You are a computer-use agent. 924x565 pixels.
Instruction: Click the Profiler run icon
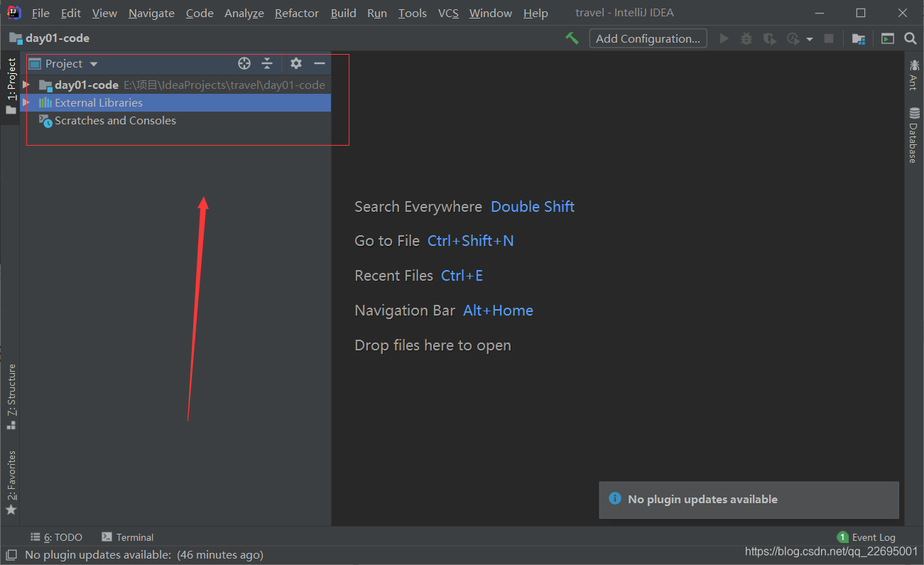coord(793,38)
